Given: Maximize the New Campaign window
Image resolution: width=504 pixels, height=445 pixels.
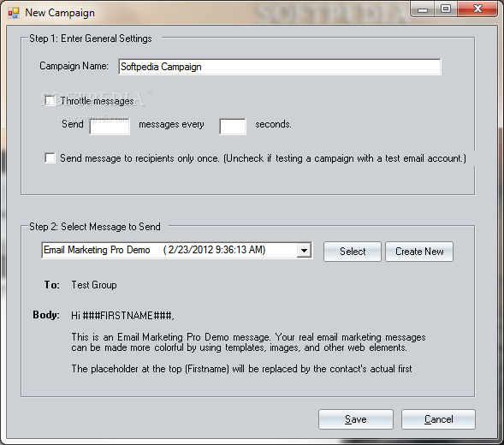Looking at the screenshot, I should pyautogui.click(x=446, y=9).
